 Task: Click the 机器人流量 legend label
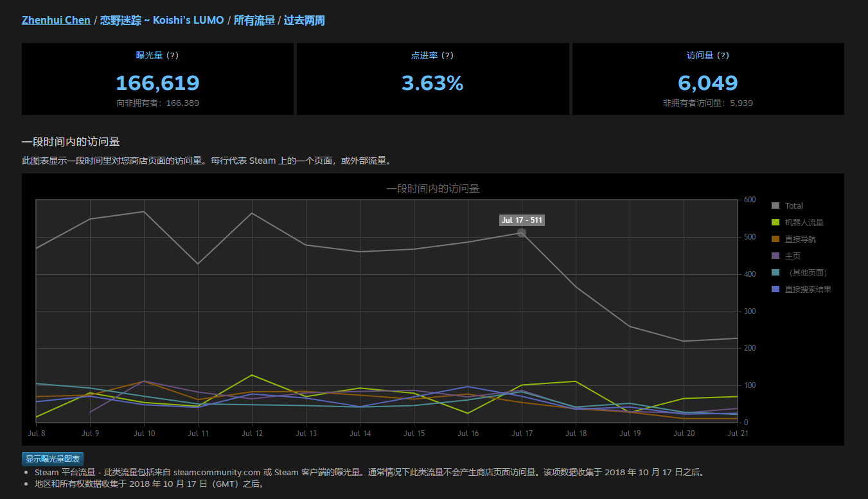(x=804, y=223)
